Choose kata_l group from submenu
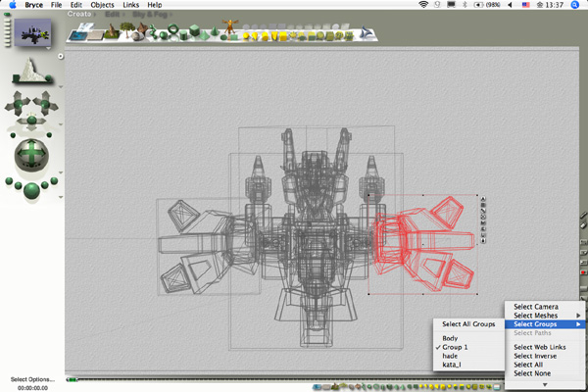The image size is (588, 392). pyautogui.click(x=454, y=366)
